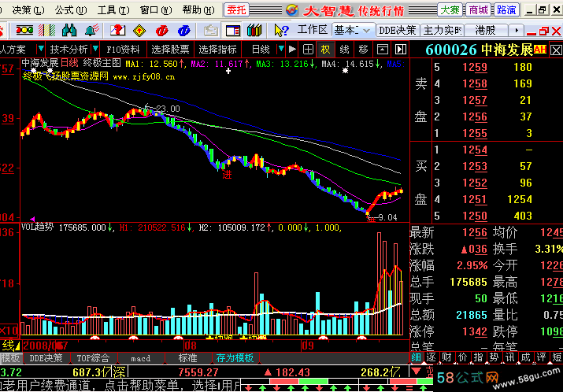Viewport: 563px width, 392px height.
Task: Click the yellow diamond toolbar icon
Action: 139,31
